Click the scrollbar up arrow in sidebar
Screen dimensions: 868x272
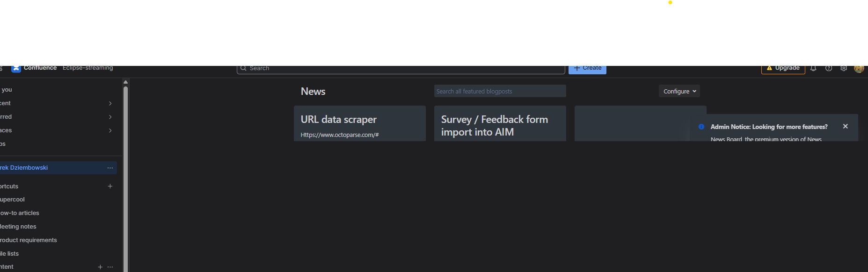125,82
